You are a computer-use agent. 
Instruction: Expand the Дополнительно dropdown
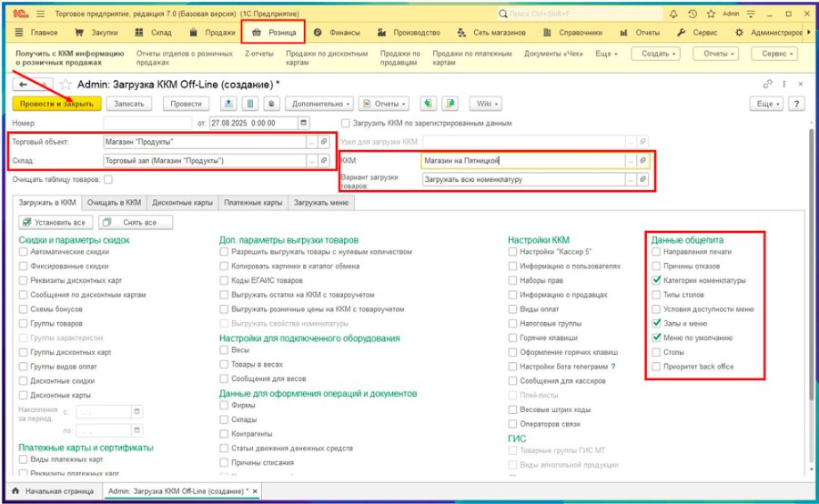point(319,104)
